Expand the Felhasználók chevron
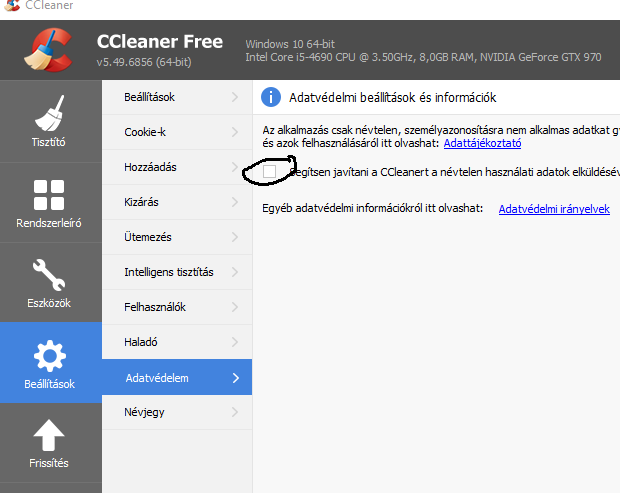The width and height of the screenshot is (620, 493). point(235,307)
